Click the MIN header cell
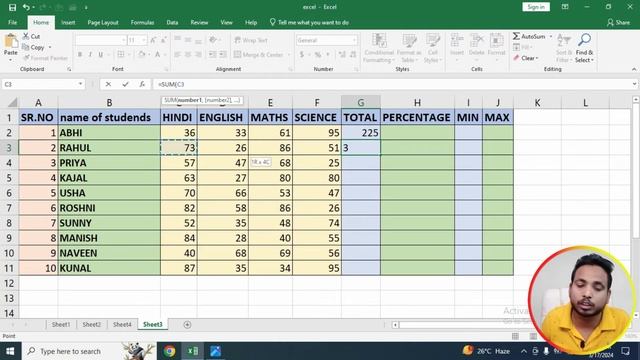This screenshot has height=360, width=640. 468,118
